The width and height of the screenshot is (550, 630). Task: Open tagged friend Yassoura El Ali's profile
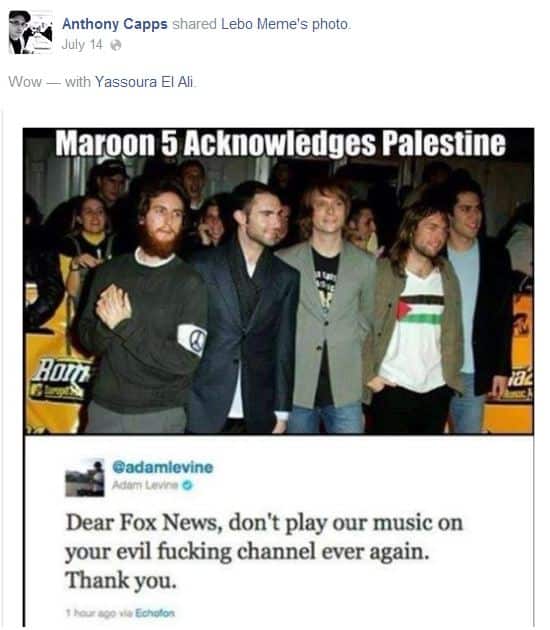point(144,82)
